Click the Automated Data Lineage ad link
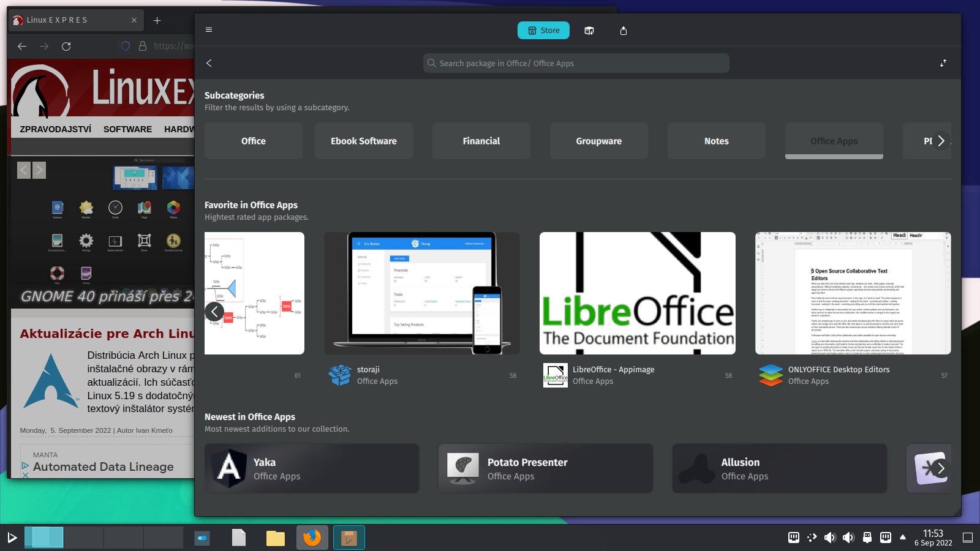Image resolution: width=980 pixels, height=551 pixels. tap(104, 467)
